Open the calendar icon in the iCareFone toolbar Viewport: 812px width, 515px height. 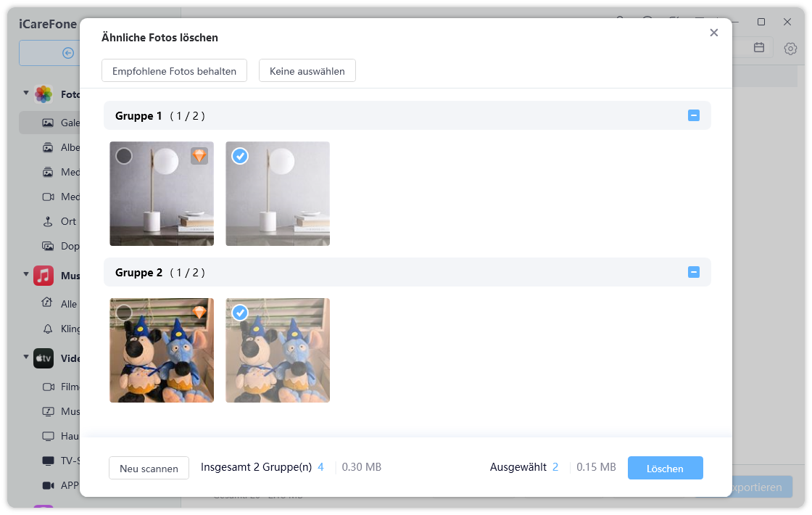point(759,47)
